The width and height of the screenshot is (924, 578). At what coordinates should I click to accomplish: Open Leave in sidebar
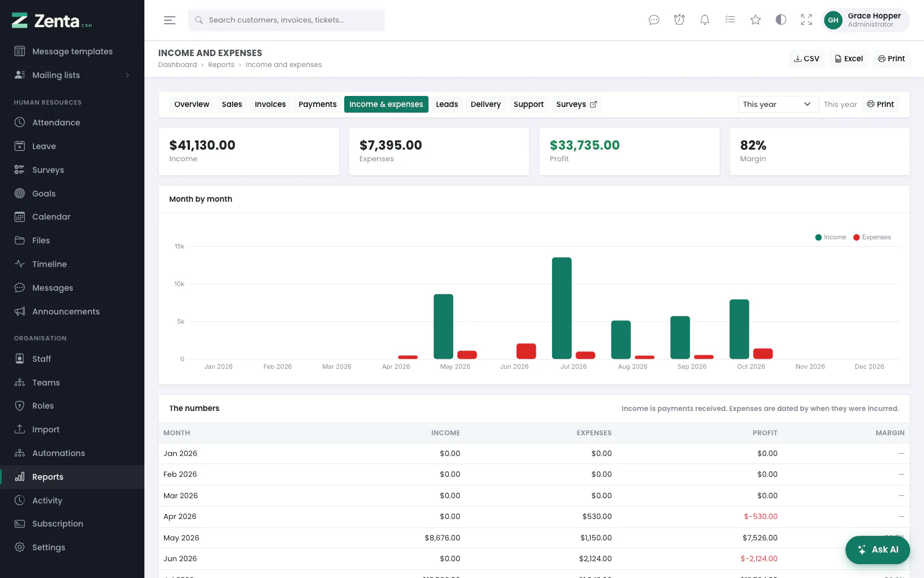72,146
